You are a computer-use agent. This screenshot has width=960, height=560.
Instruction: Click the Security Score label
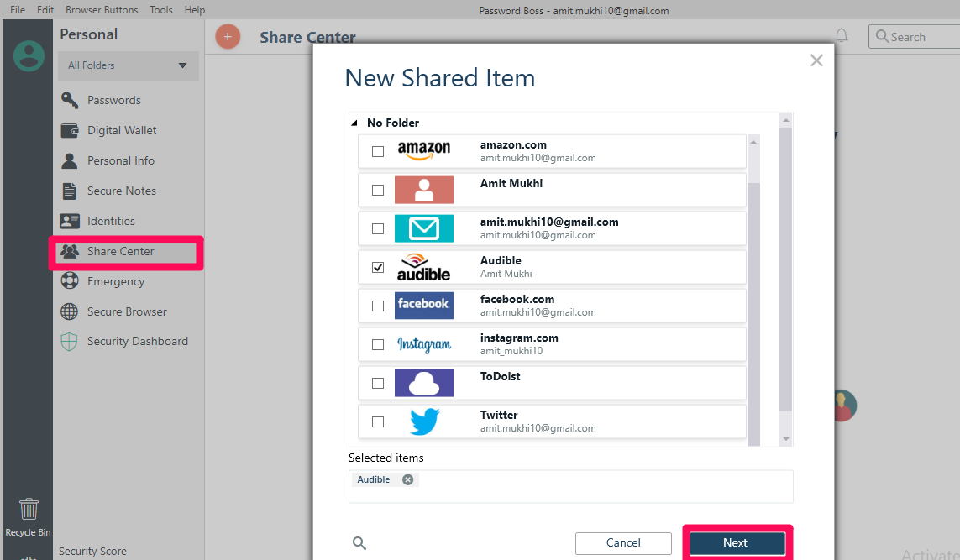92,552
